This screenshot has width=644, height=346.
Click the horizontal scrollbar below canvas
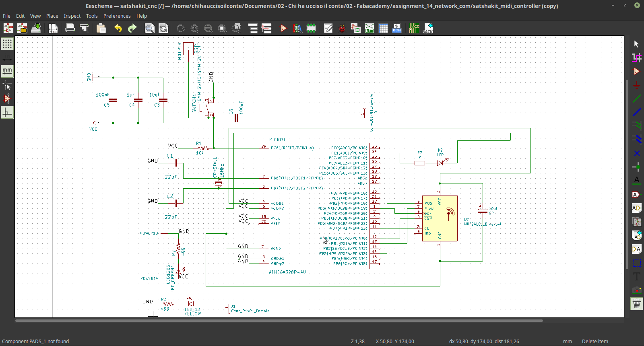click(279, 321)
